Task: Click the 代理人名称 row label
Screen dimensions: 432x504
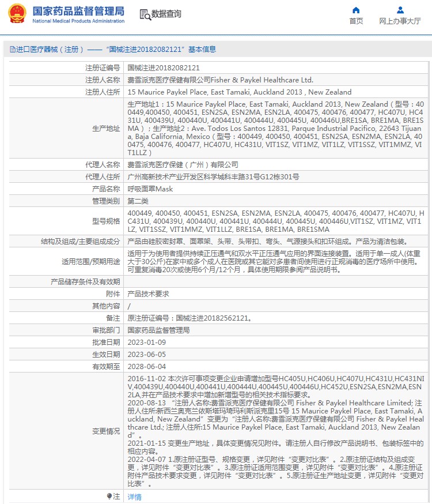Action: [x=103, y=165]
